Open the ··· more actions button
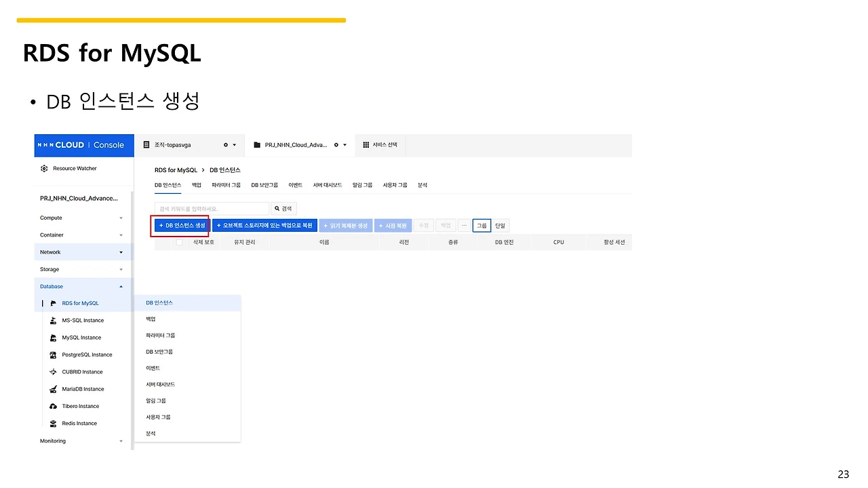Image resolution: width=868 pixels, height=488 pixels. tap(464, 226)
